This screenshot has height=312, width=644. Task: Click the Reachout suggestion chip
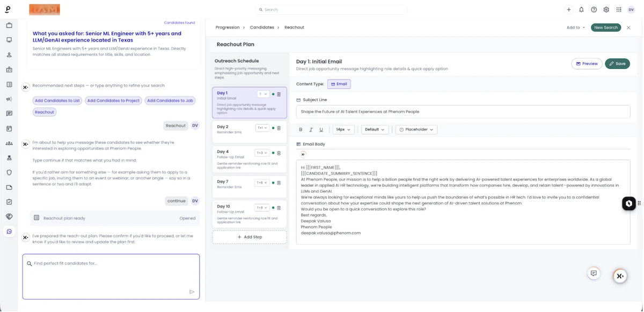pyautogui.click(x=45, y=112)
